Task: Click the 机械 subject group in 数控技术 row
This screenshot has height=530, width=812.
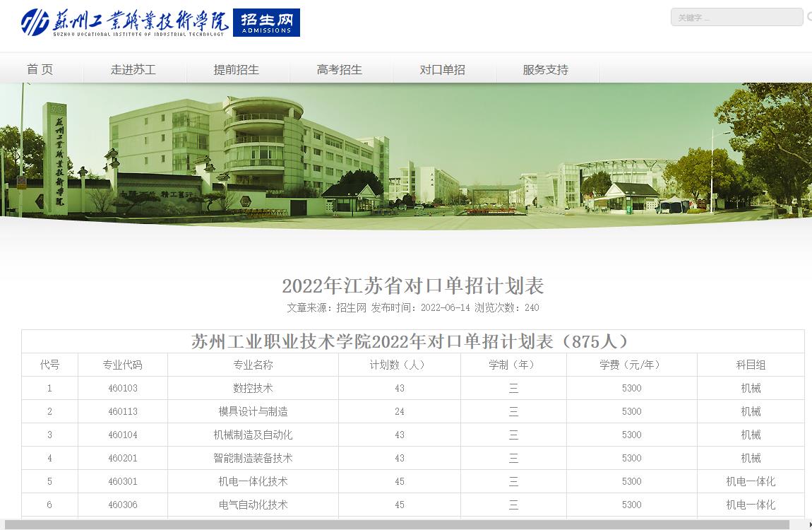Action: [x=751, y=388]
